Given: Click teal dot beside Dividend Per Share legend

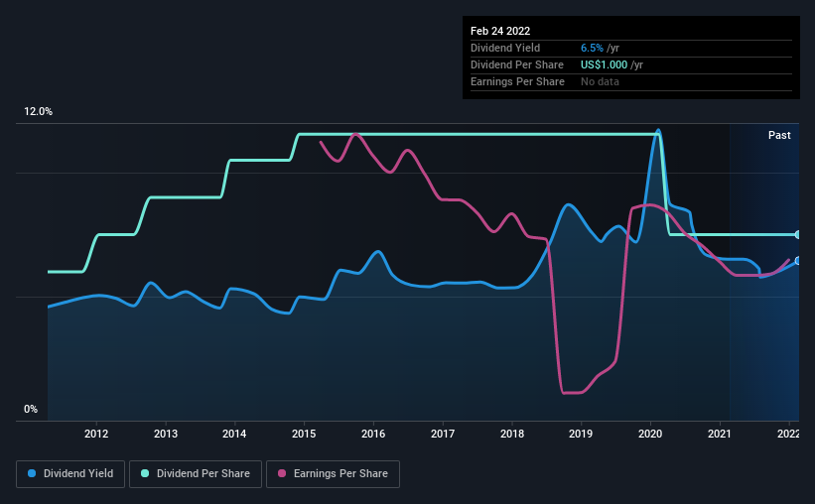Looking at the screenshot, I should [147, 474].
